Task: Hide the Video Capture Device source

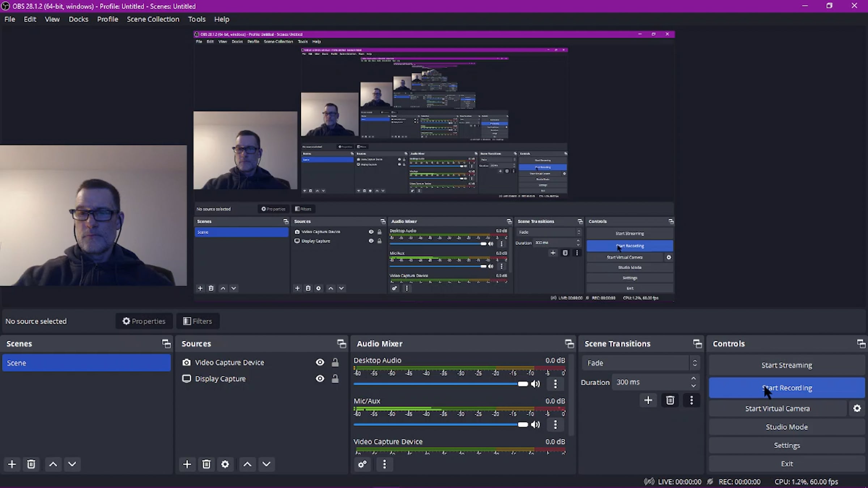Action: 320,362
